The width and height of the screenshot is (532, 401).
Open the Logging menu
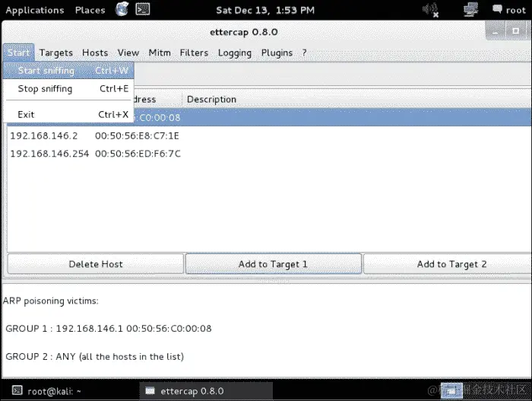point(235,53)
